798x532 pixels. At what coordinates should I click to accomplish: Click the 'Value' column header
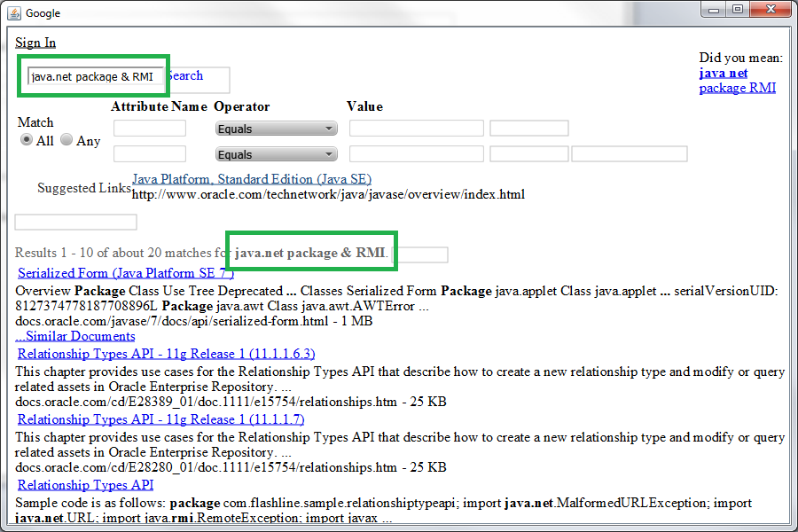coord(365,106)
